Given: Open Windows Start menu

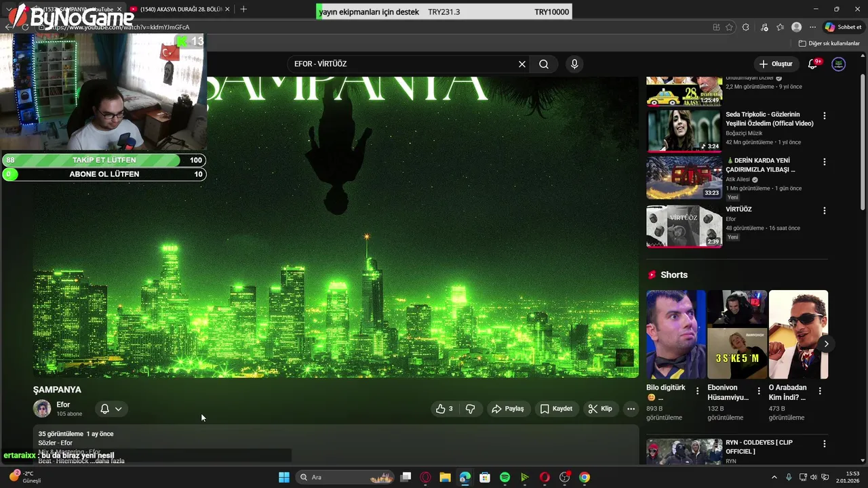Looking at the screenshot, I should (x=284, y=477).
